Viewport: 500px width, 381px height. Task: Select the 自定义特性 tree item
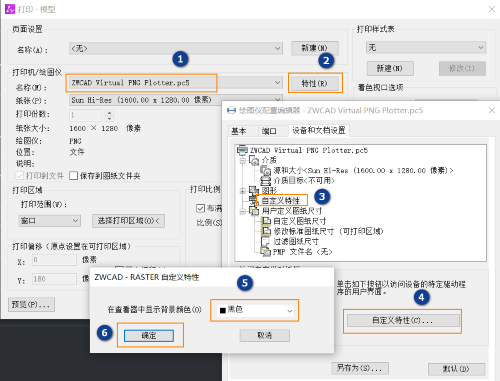pyautogui.click(x=281, y=201)
